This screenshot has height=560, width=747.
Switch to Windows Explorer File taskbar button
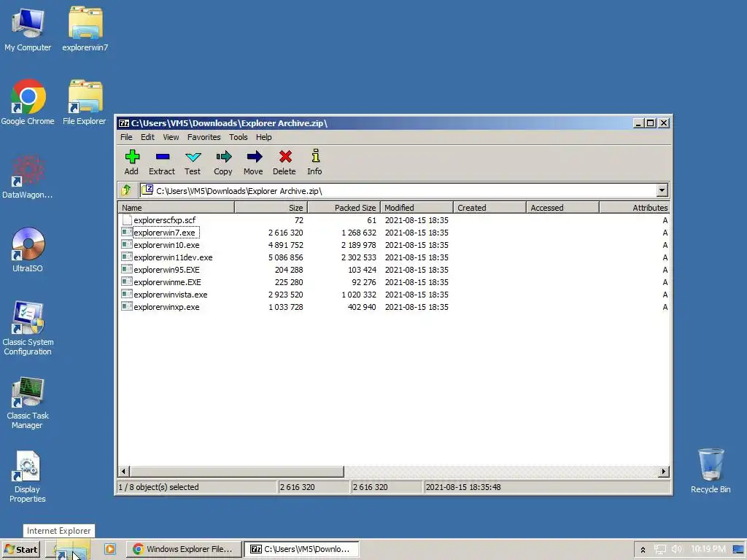[x=185, y=549]
